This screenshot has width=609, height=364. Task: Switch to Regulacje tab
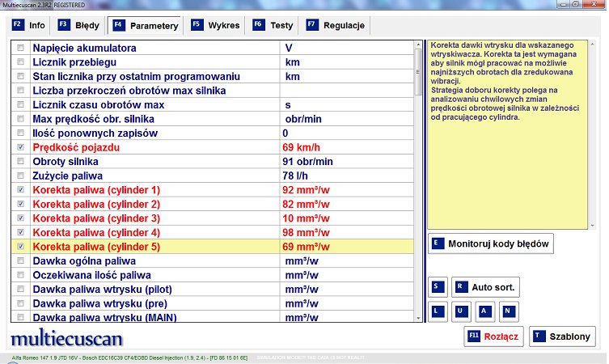click(x=336, y=25)
